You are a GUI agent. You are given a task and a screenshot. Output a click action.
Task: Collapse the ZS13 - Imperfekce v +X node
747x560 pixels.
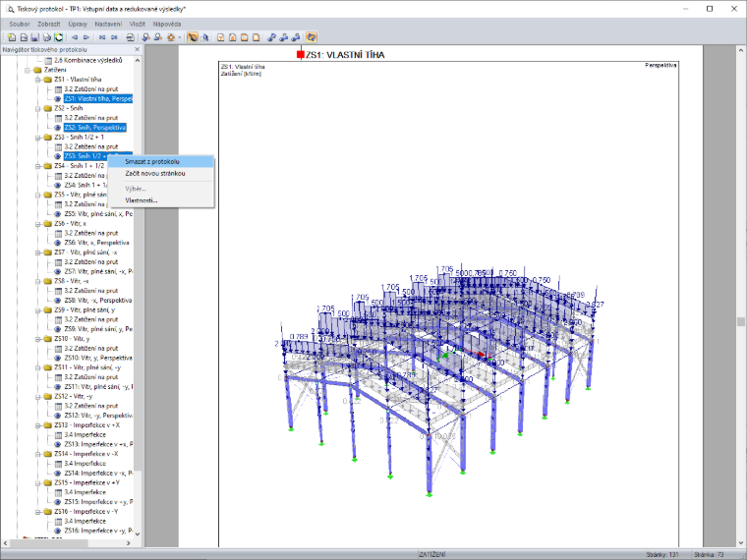click(37, 425)
